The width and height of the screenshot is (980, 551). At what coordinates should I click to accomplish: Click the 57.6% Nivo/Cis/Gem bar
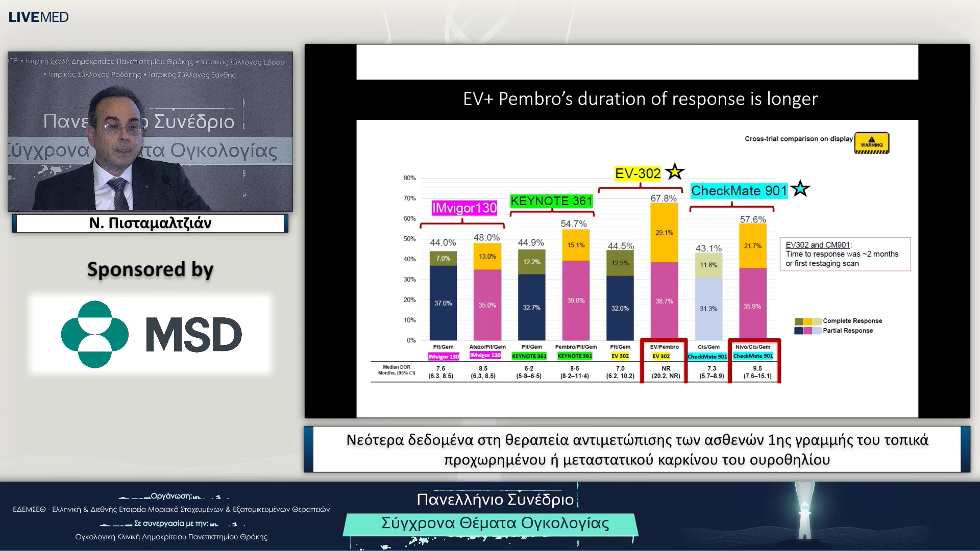(752, 281)
